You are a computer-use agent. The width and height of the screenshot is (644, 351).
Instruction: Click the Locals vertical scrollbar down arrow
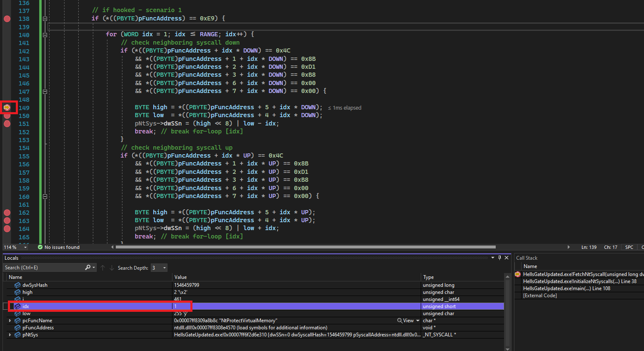pyautogui.click(x=507, y=348)
